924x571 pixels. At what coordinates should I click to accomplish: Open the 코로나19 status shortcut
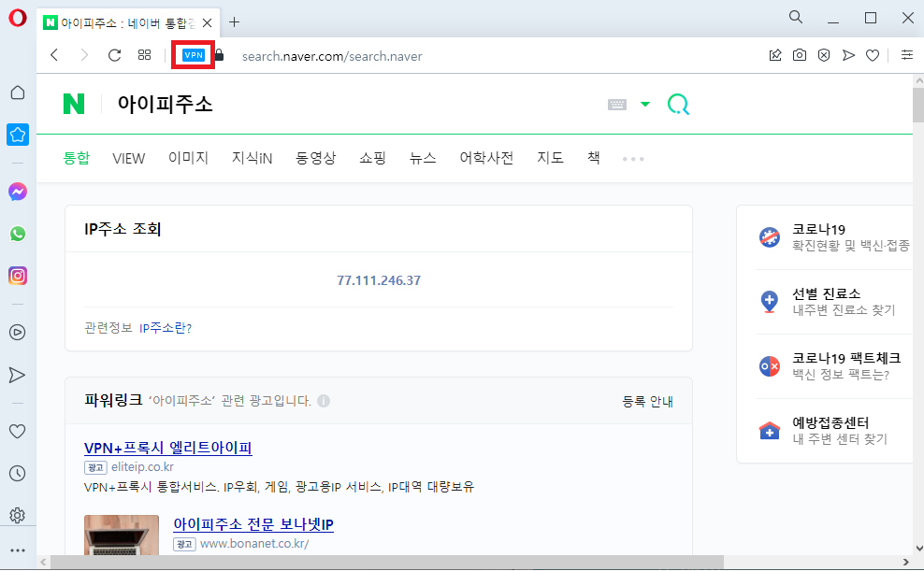pos(834,237)
